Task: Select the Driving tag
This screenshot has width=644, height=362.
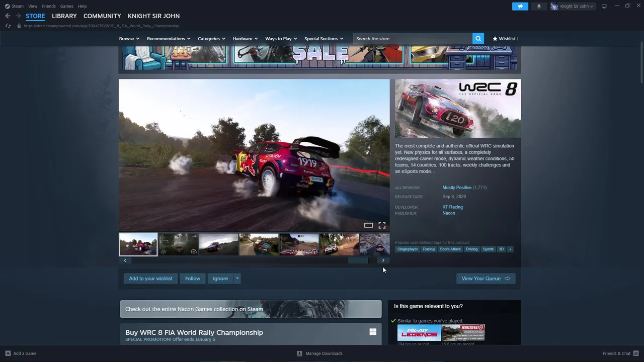Action: [x=471, y=249]
